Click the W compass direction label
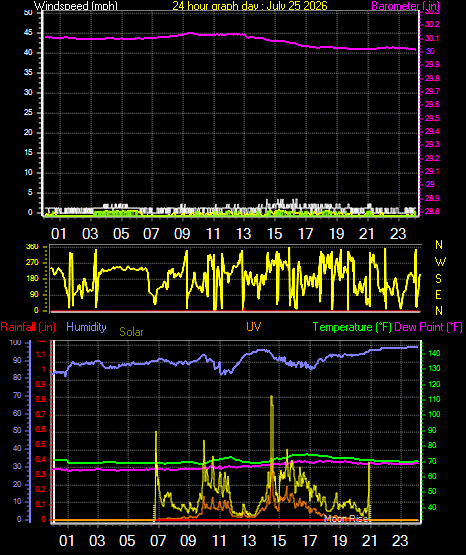The width and height of the screenshot is (466, 555). pyautogui.click(x=440, y=262)
